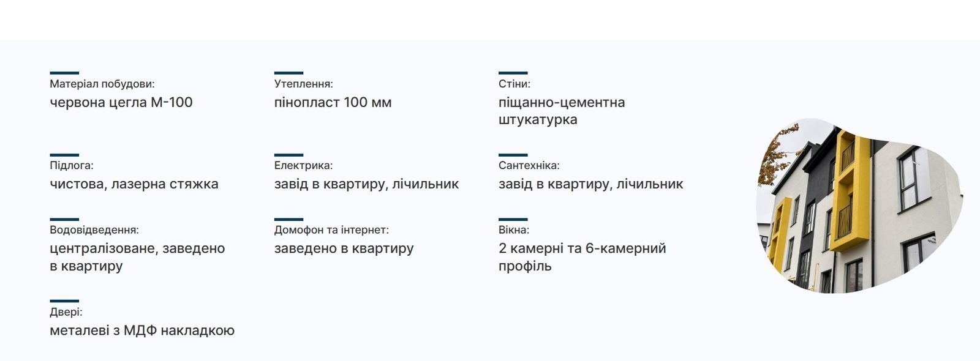Screen dimensions: 980x361
Task: Click the 'Двері:' heading
Action: (66, 312)
